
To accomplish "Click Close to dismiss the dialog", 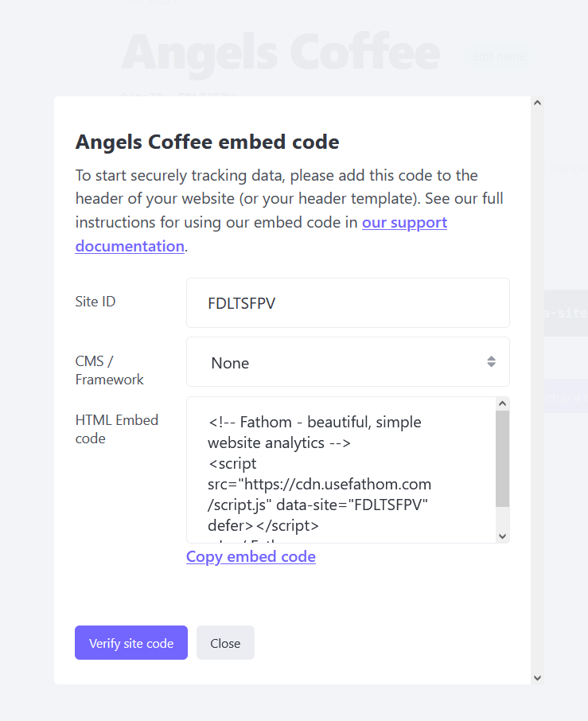I will click(225, 642).
